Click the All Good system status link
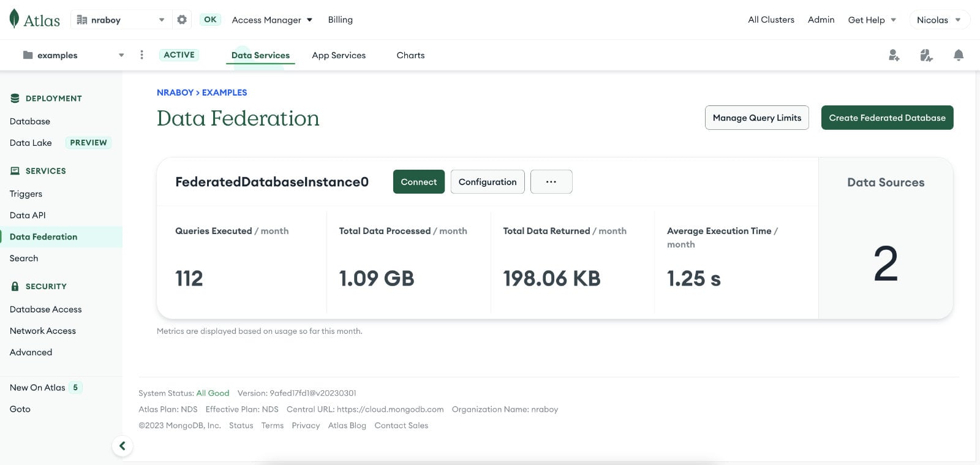The height and width of the screenshot is (465, 980). coord(213,393)
